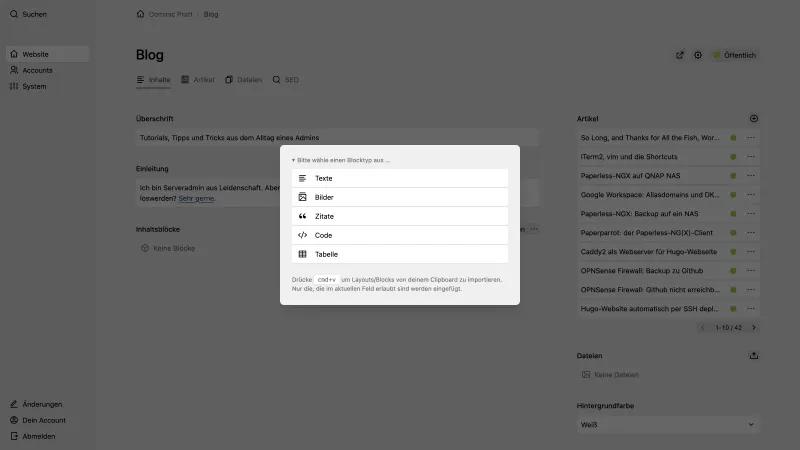Viewport: 800px width, 450px height.
Task: Open article 'Paperparrot: der Paperless-NG(X)-Client'
Action: point(646,233)
